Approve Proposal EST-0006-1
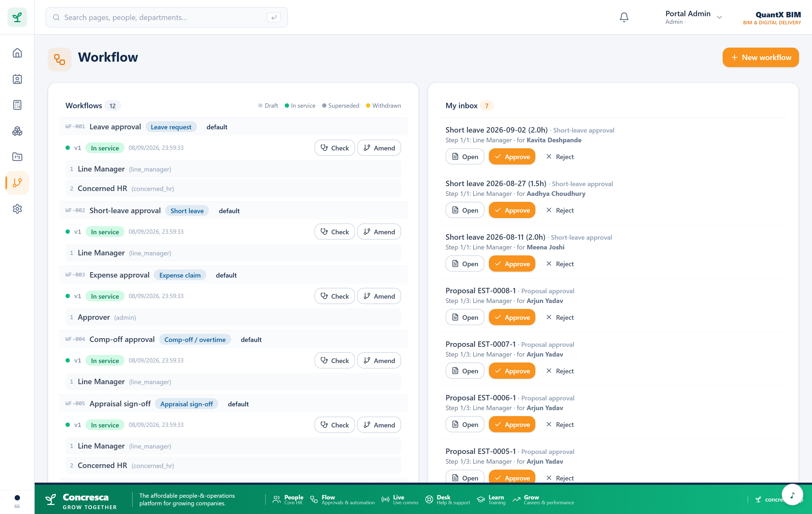 pos(512,424)
